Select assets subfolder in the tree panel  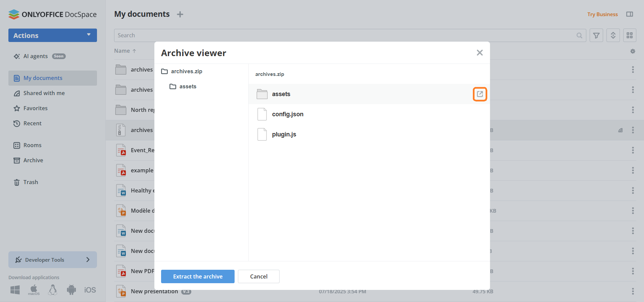click(183, 86)
